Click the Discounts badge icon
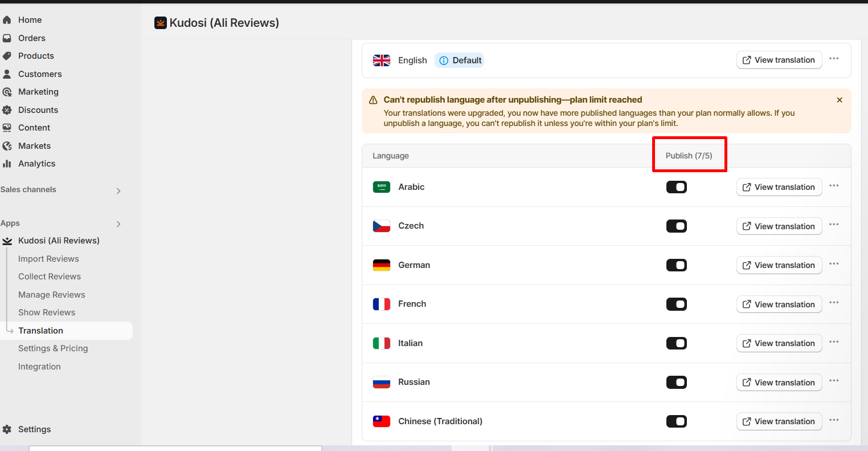 [x=7, y=110]
